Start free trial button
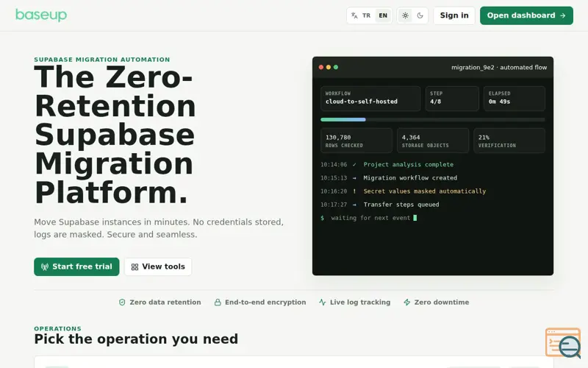The height and width of the screenshot is (368, 588). [x=76, y=266]
